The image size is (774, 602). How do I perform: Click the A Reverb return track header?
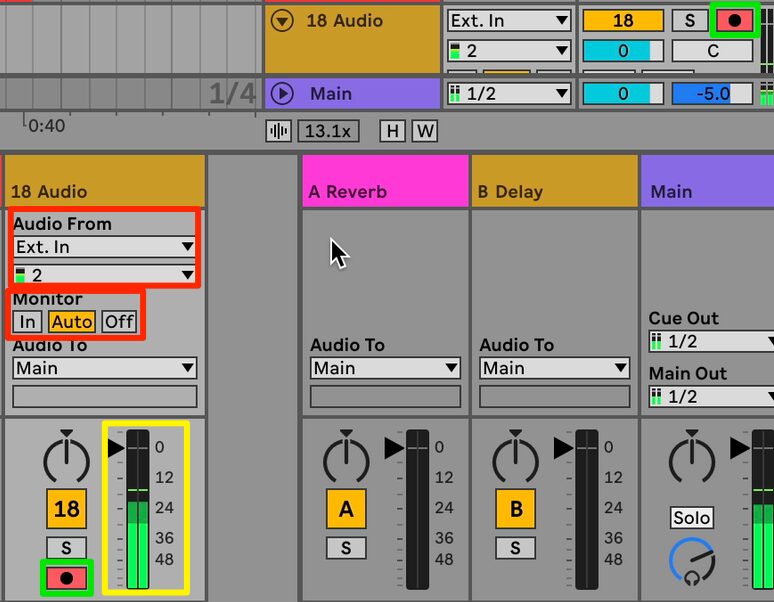click(x=385, y=181)
